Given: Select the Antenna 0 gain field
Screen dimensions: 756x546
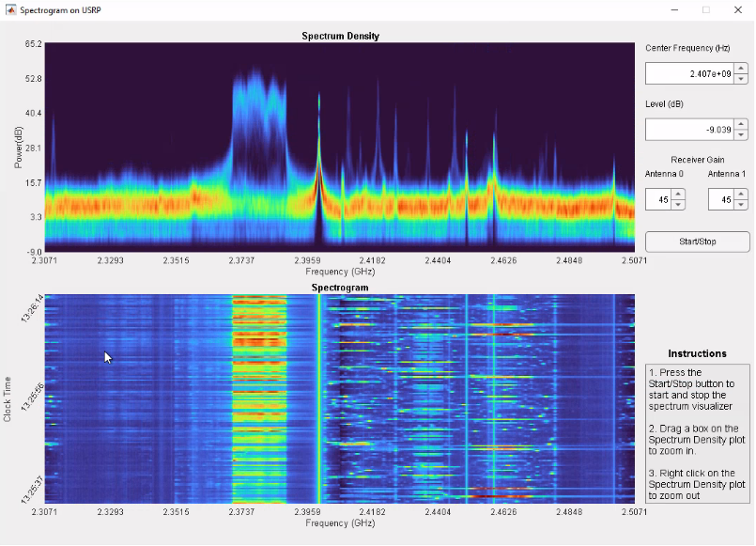Looking at the screenshot, I should pos(658,199).
